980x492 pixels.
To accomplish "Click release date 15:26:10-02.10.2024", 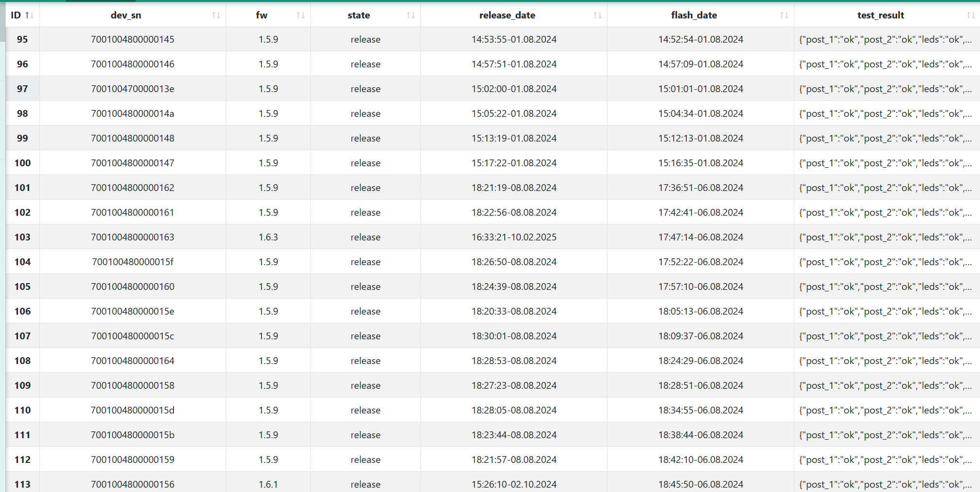I will point(514,484).
